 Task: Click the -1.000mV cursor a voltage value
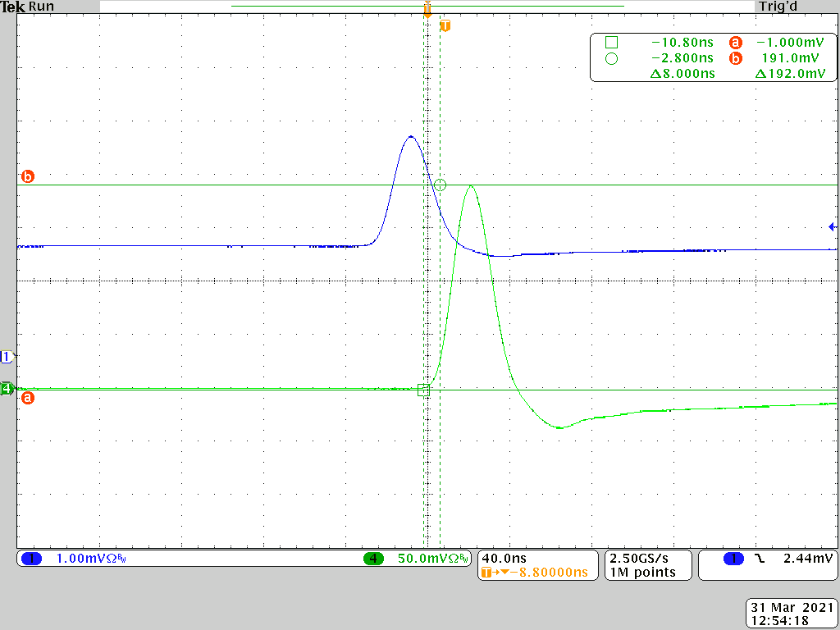point(790,43)
